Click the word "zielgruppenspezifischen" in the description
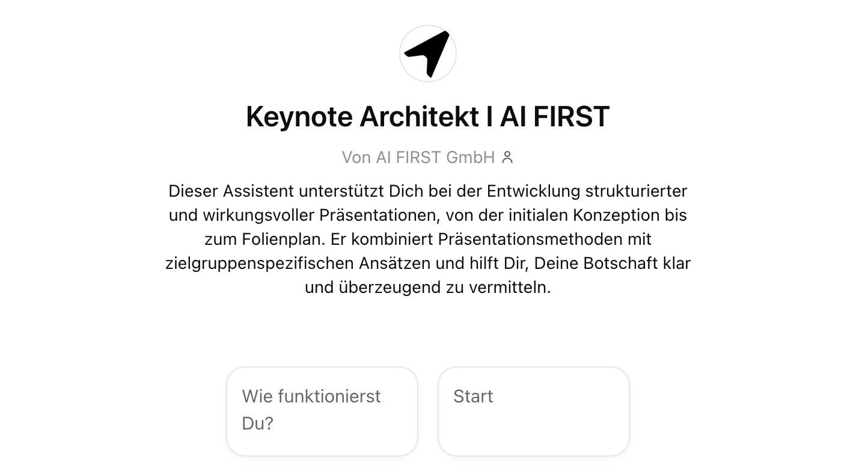Viewport: 868px width, 474px height. pyautogui.click(x=260, y=263)
